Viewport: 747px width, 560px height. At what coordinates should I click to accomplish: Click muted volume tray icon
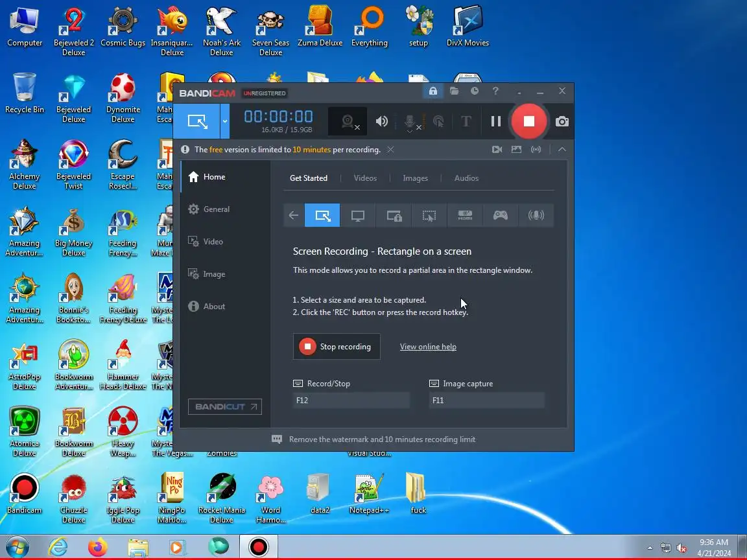(682, 548)
